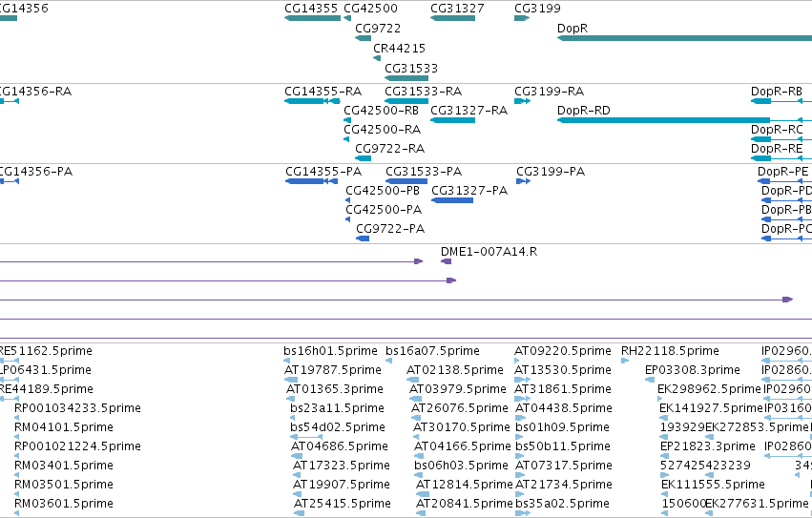Click the DopR-RC transcript label
Viewport: 812px width, 518px height.
(777, 130)
